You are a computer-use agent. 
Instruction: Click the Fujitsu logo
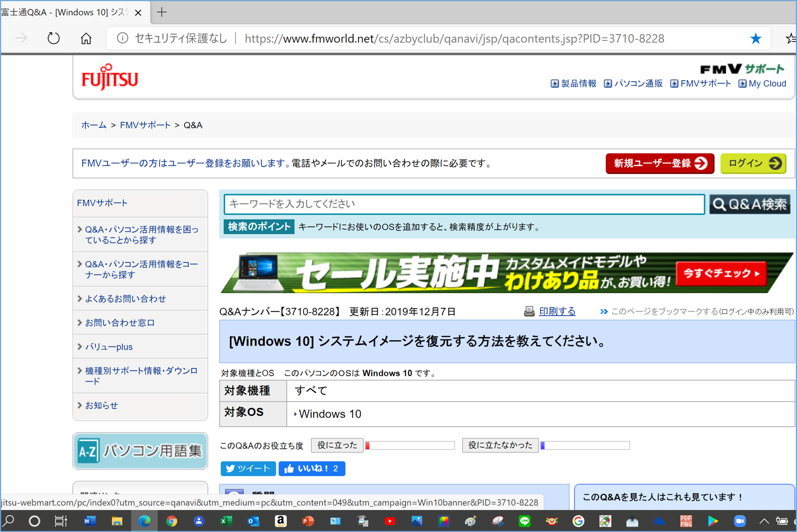(110, 77)
